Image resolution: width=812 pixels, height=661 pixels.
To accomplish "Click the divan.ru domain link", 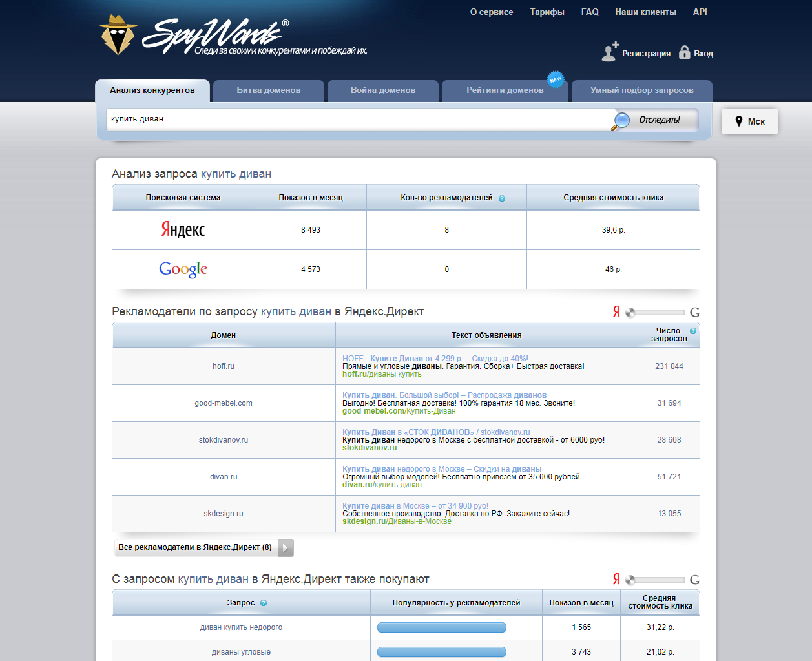I will tap(224, 477).
